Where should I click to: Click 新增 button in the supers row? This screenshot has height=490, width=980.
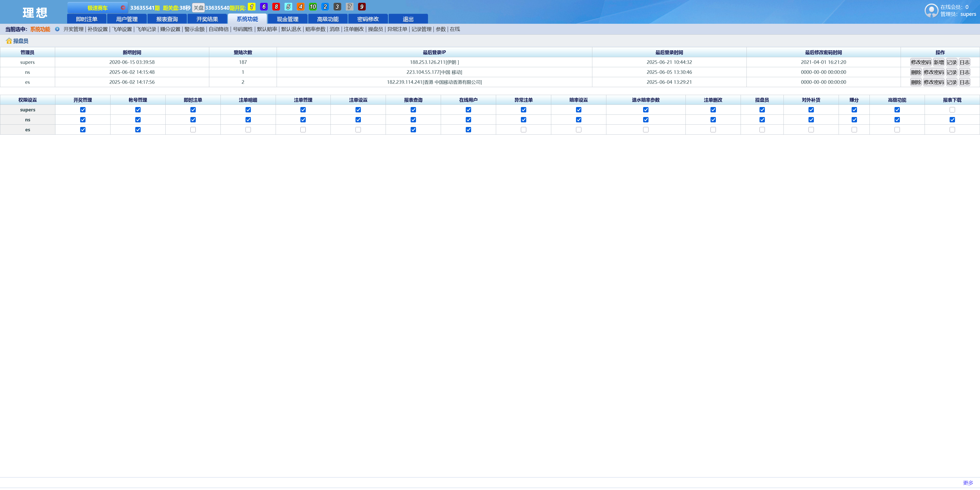click(x=939, y=62)
